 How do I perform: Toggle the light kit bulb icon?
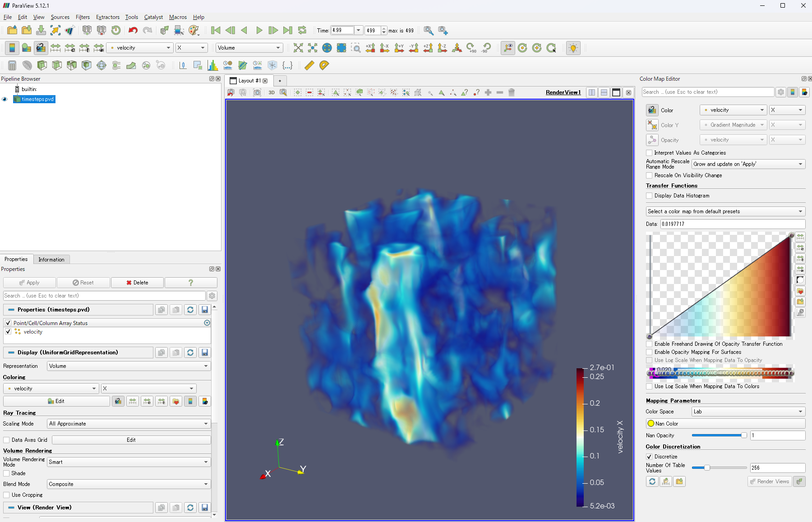pyautogui.click(x=573, y=48)
